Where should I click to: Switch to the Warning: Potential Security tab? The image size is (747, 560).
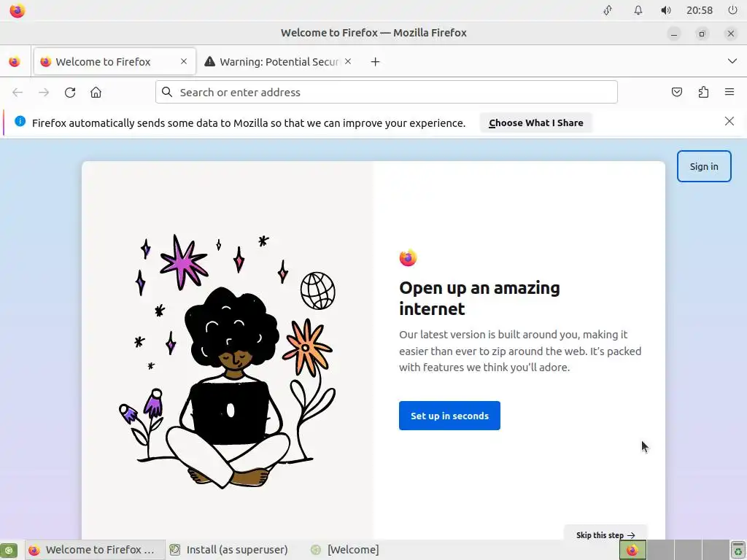[279, 61]
